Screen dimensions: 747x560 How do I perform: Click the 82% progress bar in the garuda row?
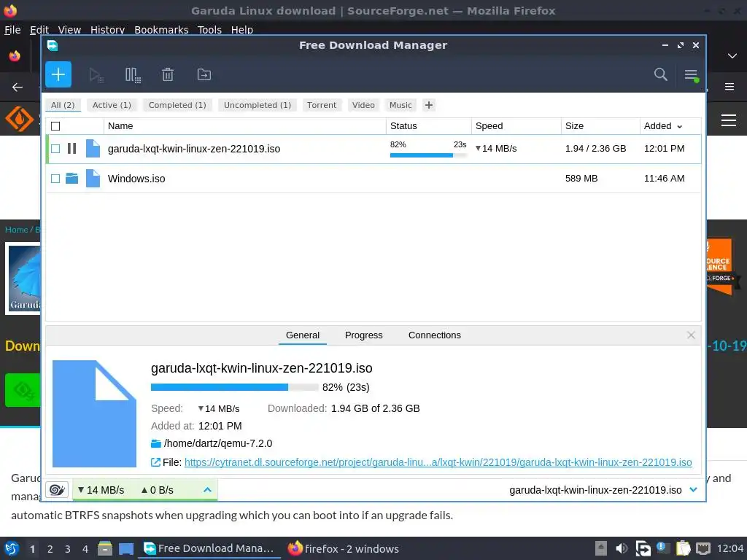click(427, 155)
